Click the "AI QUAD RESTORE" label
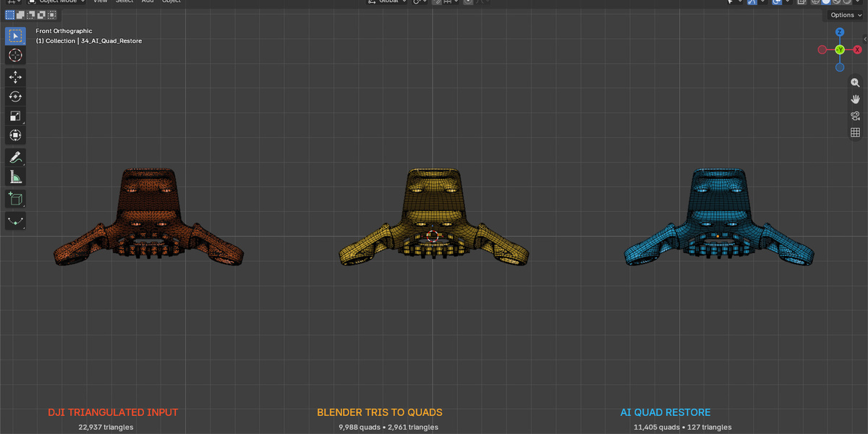 click(x=665, y=412)
